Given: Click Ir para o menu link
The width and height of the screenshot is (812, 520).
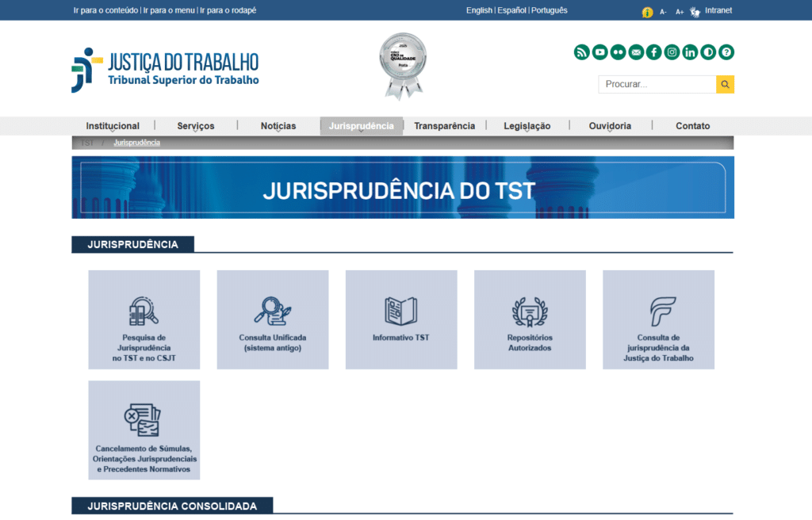Looking at the screenshot, I should pyautogui.click(x=169, y=10).
